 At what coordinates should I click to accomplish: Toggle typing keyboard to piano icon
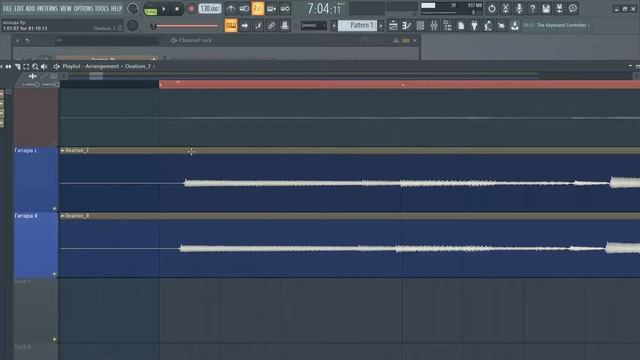point(231,26)
